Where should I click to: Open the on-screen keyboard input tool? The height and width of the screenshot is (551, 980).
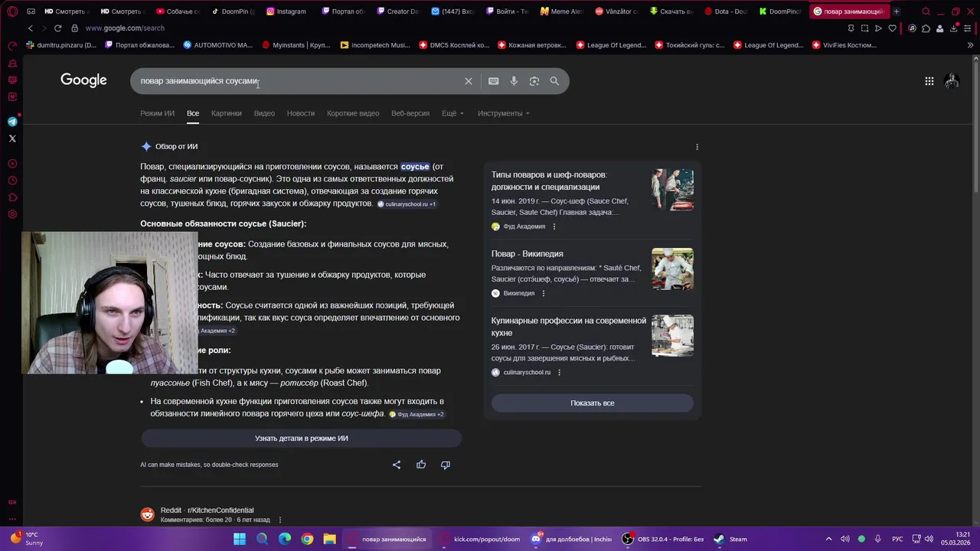click(494, 81)
